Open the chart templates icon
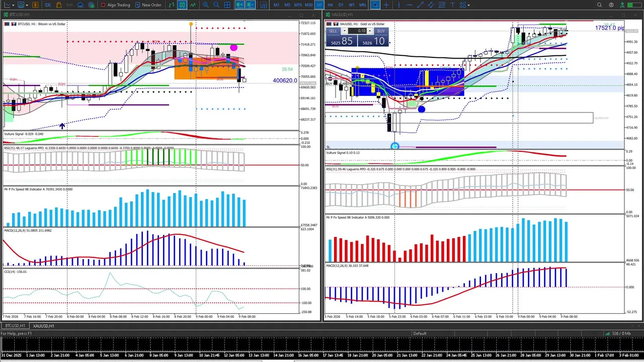This screenshot has width=644, height=362. pos(22,5)
